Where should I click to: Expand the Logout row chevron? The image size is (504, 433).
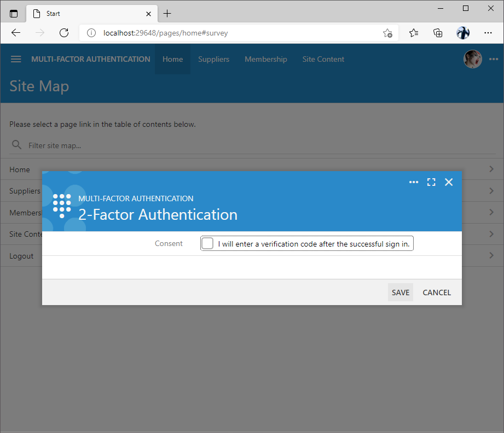tap(491, 255)
